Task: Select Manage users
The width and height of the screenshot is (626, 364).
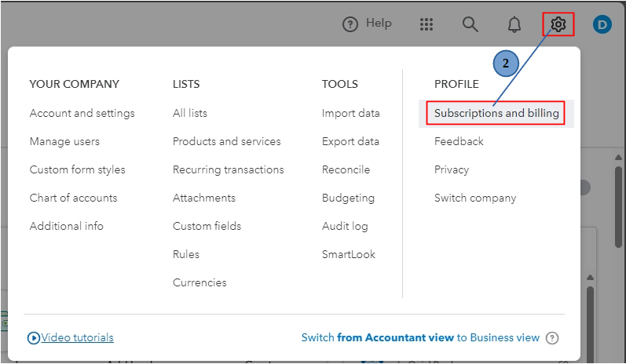Action: tap(64, 141)
